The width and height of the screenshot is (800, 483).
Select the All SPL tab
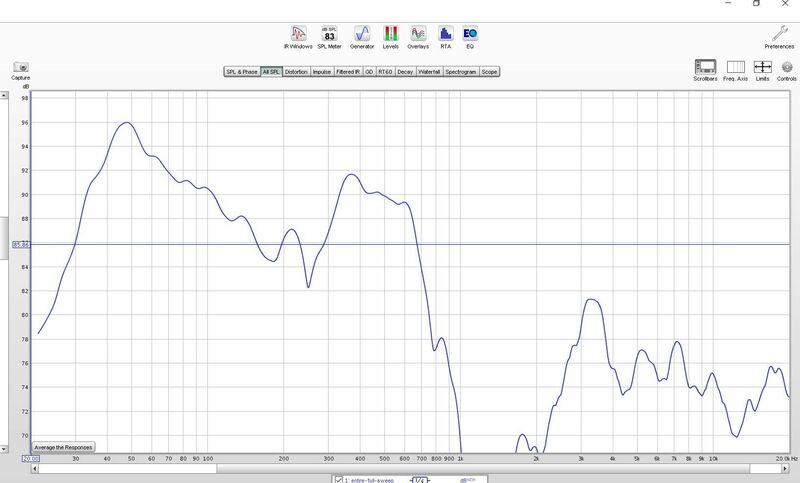point(271,72)
